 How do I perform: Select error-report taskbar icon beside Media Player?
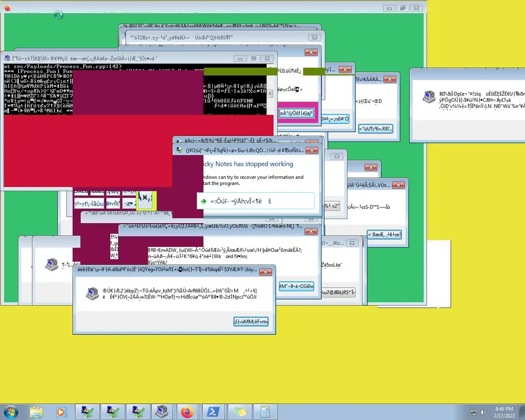coord(87,412)
